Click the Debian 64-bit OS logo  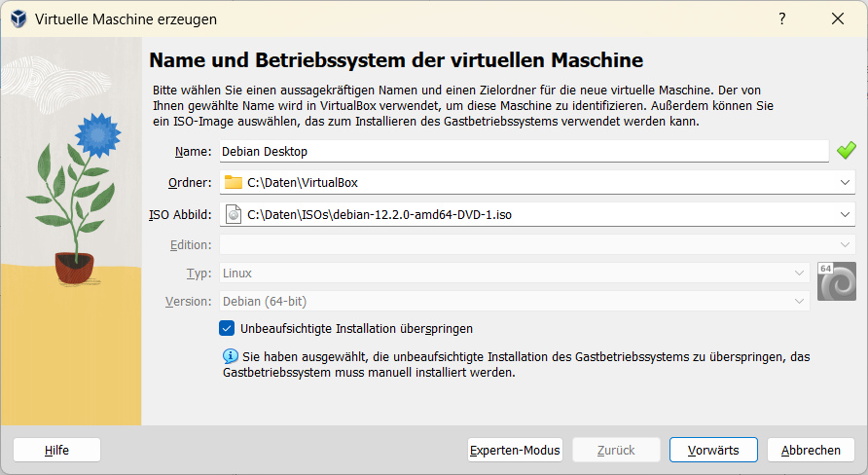(836, 281)
